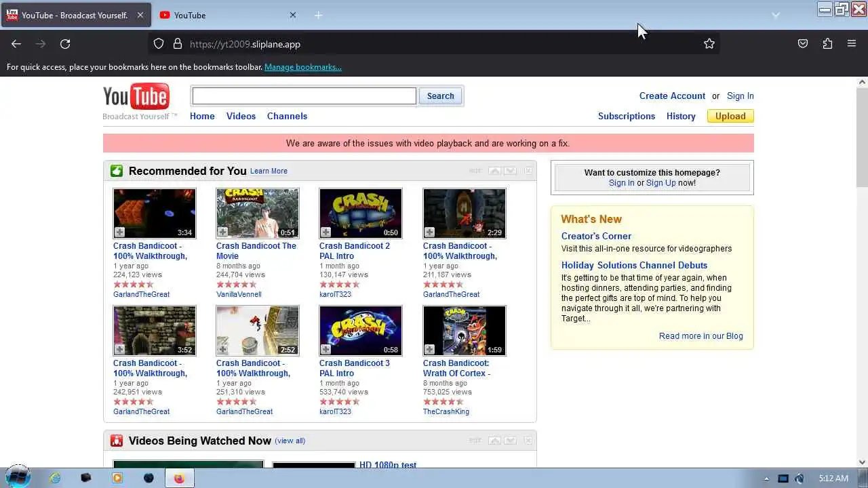Open the Extensions puzzle icon

(827, 44)
